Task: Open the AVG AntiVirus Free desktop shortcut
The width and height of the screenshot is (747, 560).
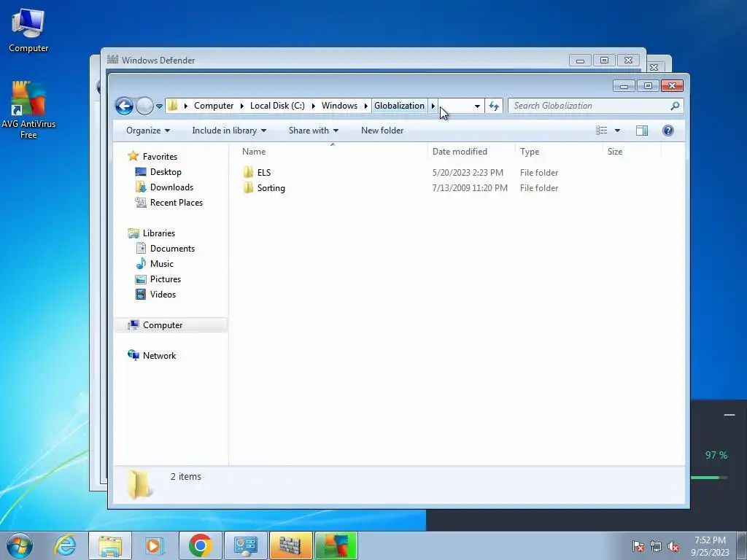Action: click(x=28, y=109)
